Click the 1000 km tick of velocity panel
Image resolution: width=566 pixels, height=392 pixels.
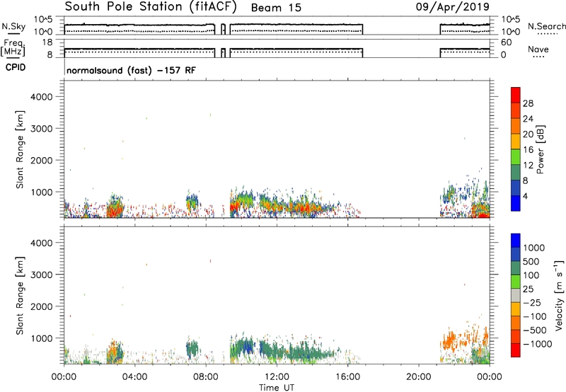(x=41, y=338)
